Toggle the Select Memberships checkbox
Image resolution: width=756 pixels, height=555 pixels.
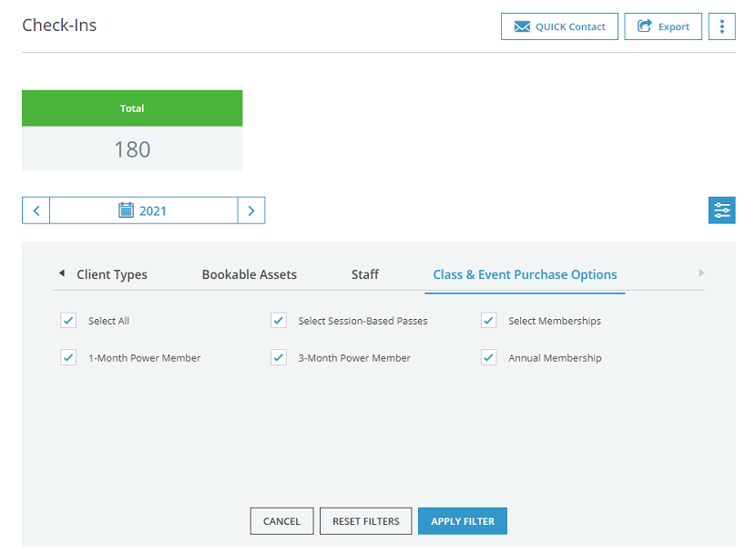(488, 321)
